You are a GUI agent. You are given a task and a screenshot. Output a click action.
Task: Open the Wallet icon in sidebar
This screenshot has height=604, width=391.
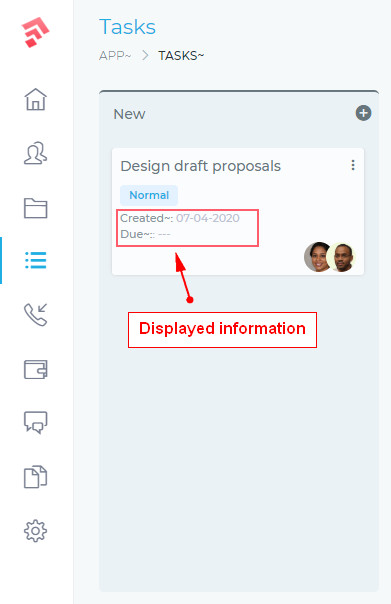[x=36, y=369]
